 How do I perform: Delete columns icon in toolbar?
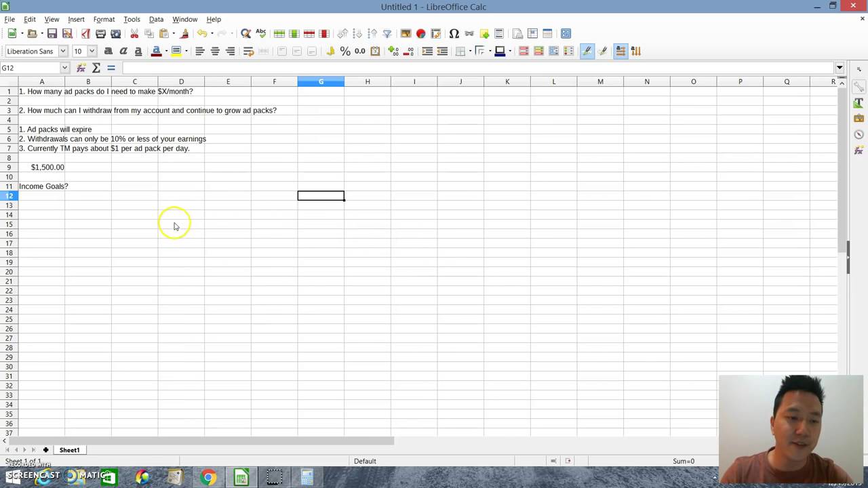tap(324, 33)
